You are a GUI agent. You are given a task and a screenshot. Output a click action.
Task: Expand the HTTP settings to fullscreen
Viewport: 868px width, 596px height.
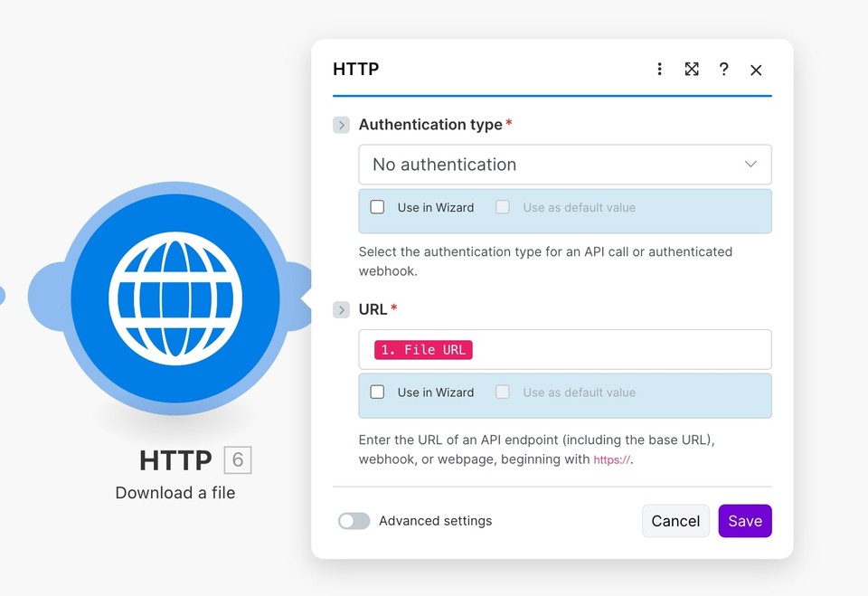pos(692,69)
